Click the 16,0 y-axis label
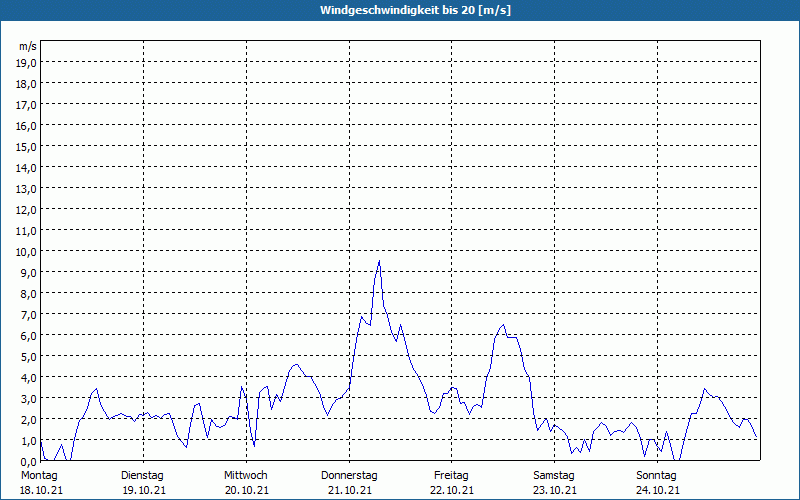Image resolution: width=800 pixels, height=500 pixels. click(26, 126)
